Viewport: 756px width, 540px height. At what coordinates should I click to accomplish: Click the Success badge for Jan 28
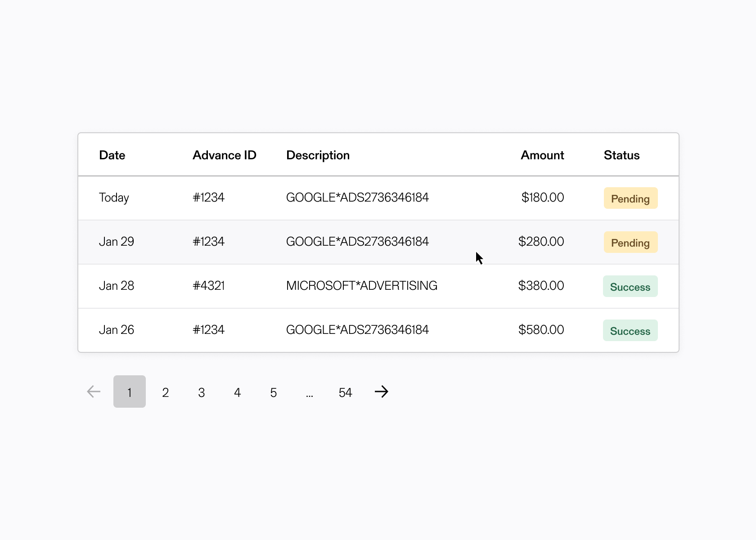630,287
